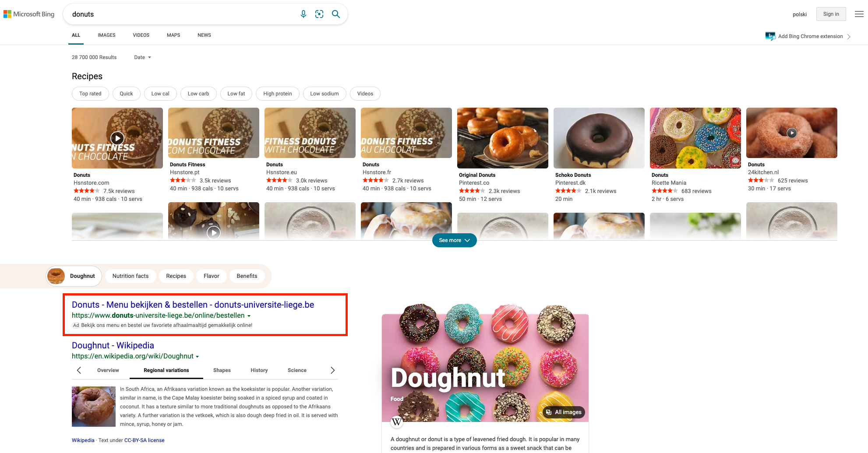Screen dimensions: 868x453
Task: Expand recipes with See more
Action: 454,240
